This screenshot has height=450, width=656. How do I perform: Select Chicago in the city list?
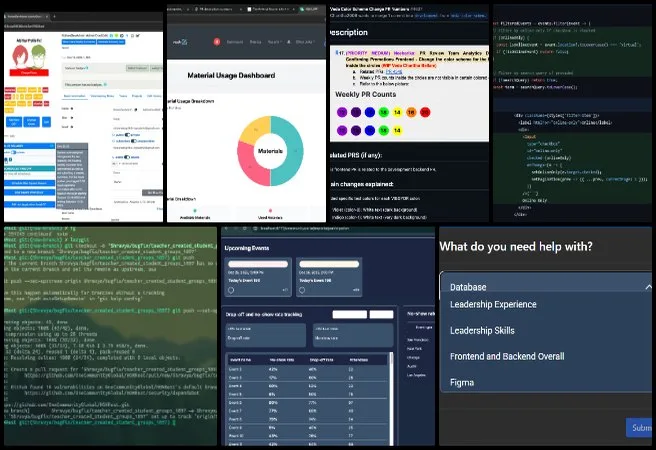[x=413, y=358]
